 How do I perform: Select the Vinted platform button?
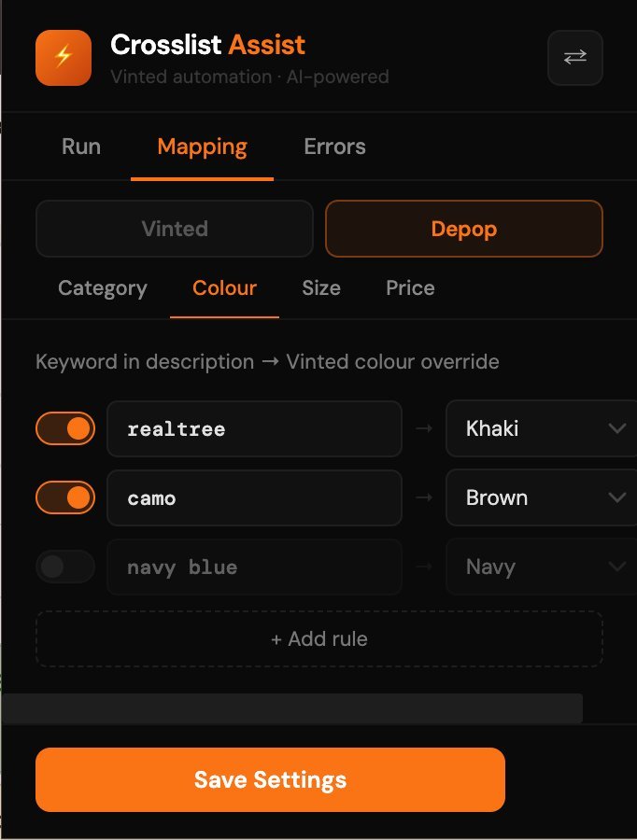(x=175, y=229)
